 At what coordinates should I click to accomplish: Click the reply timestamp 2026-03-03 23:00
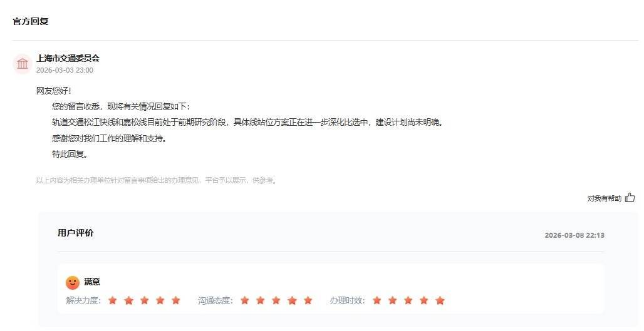[x=65, y=70]
